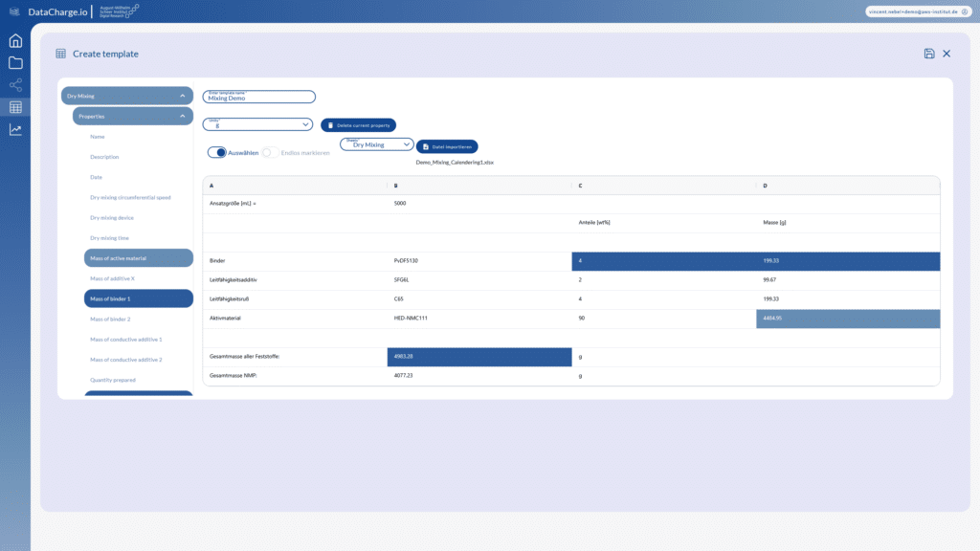The image size is (980, 551).
Task: Click Delete current property button
Action: pos(358,125)
